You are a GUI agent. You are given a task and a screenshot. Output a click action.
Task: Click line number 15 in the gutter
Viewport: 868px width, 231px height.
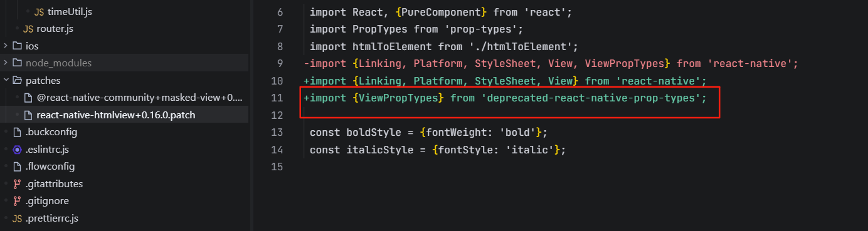click(x=277, y=167)
